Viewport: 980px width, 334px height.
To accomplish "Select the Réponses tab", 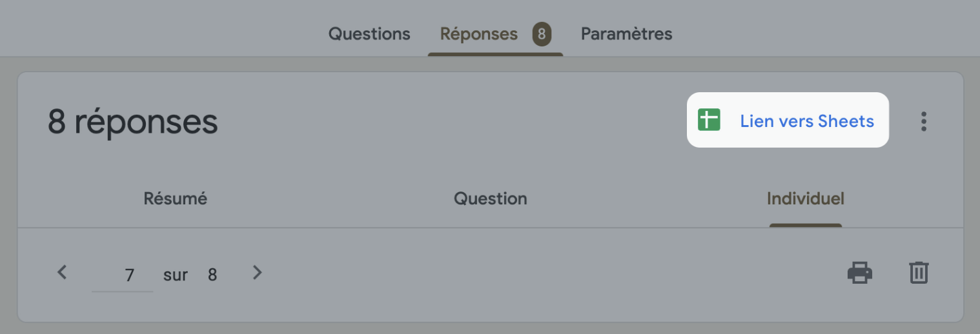I will 478,34.
